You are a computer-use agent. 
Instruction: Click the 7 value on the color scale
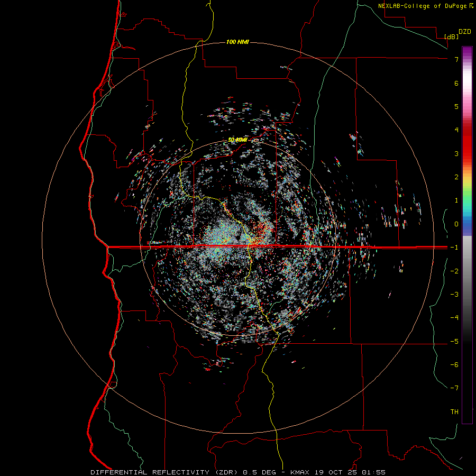pyautogui.click(x=456, y=59)
